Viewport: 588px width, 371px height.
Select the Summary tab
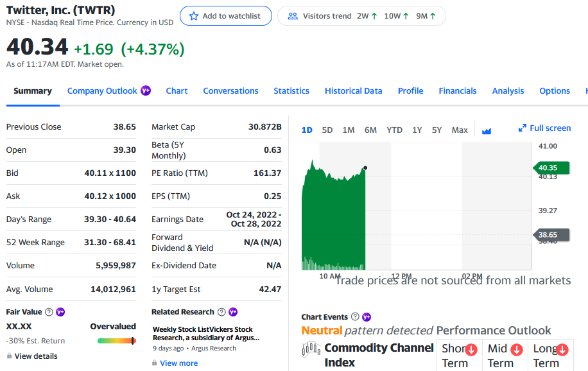[x=33, y=91]
